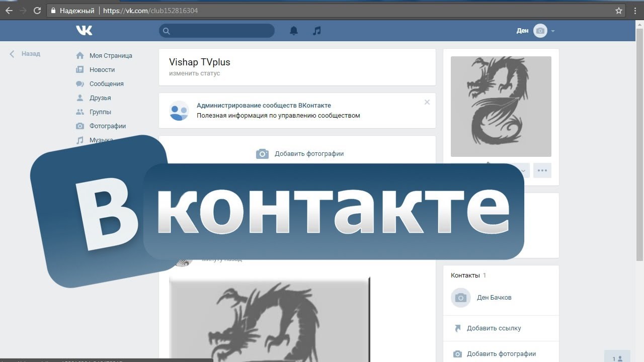Click Ден Бачков's contact avatar
The image size is (644, 362).
coord(461,298)
